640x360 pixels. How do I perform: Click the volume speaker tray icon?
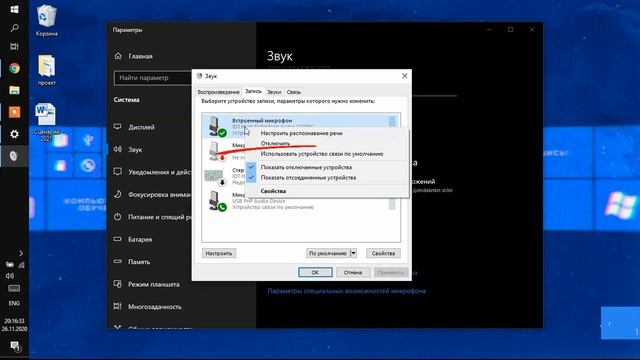pos(10,276)
